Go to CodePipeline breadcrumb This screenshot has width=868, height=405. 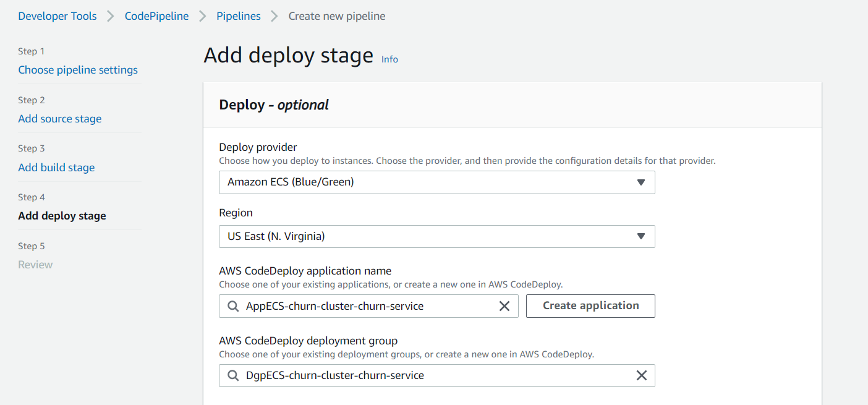pos(156,16)
